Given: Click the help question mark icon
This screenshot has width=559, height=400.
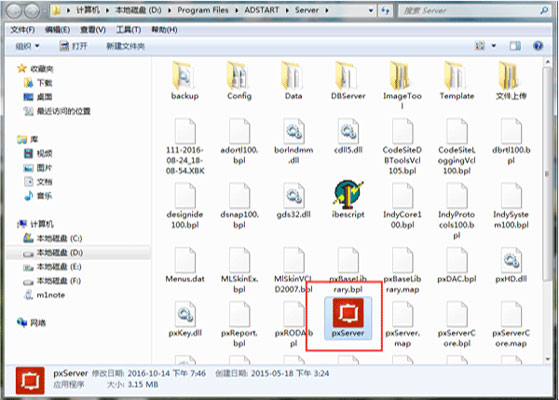Looking at the screenshot, I should point(538,46).
